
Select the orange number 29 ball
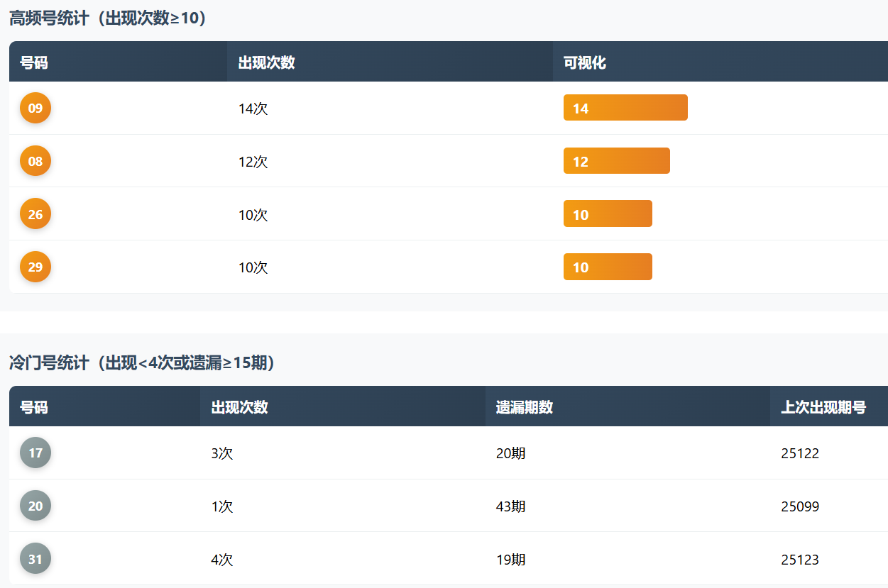[x=35, y=267]
